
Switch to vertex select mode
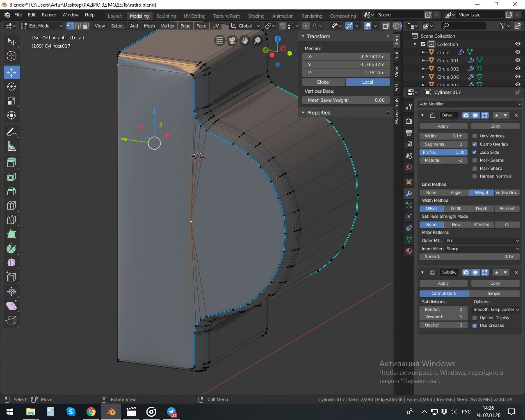[70, 26]
